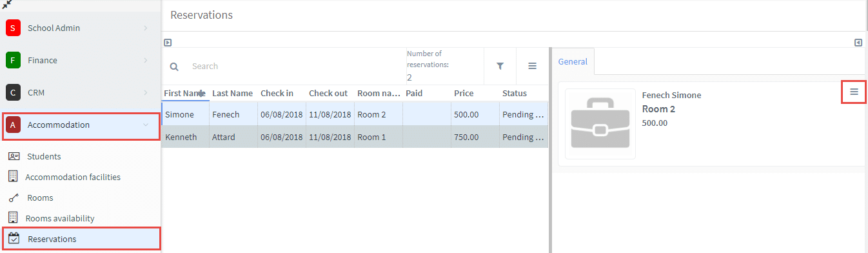Click the Room 2 cell in table
This screenshot has height=253, width=868.
point(379,115)
